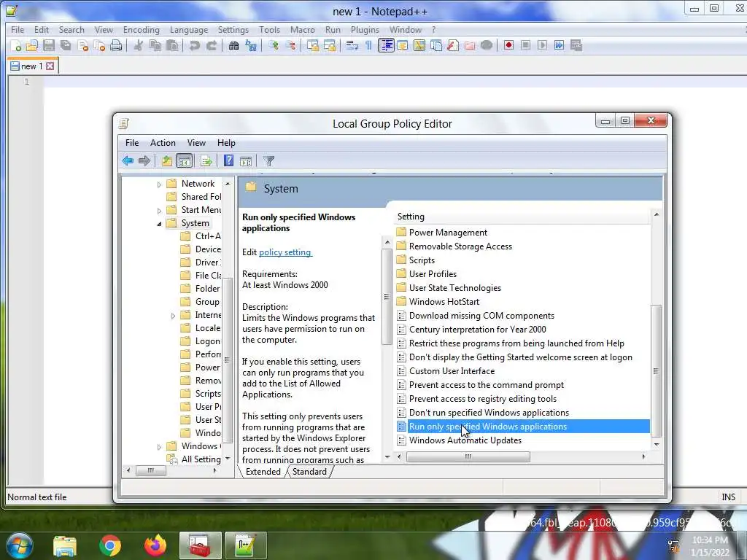The image size is (747, 560).
Task: Click the Find binoculars icon in Notepad++
Action: [233, 46]
